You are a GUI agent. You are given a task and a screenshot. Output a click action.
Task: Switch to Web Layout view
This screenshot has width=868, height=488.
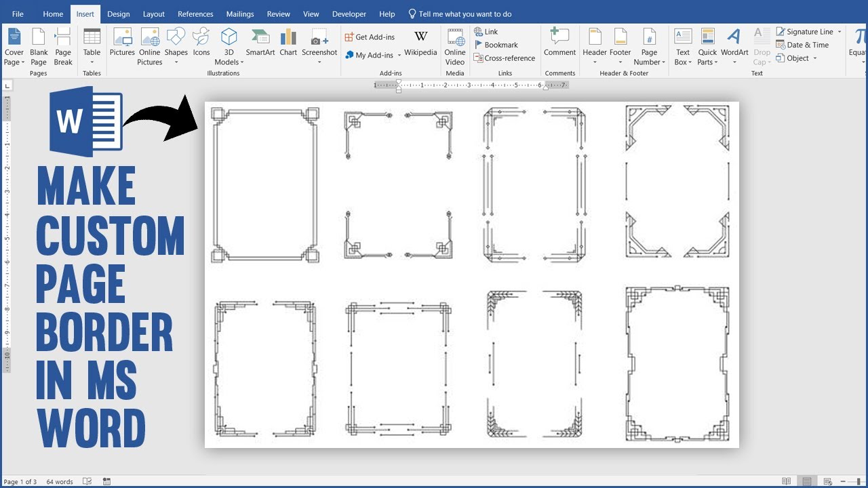829,482
